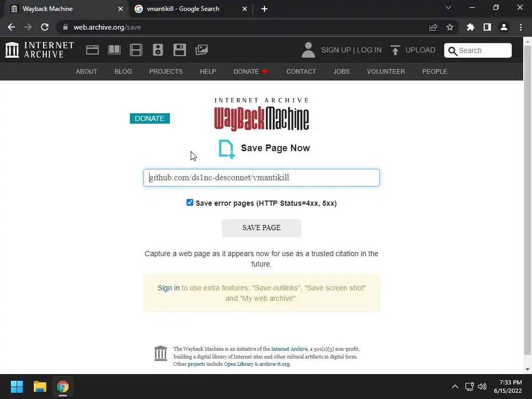Open the Web (Wayback) media icon
This screenshot has width=532, height=399.
click(92, 50)
